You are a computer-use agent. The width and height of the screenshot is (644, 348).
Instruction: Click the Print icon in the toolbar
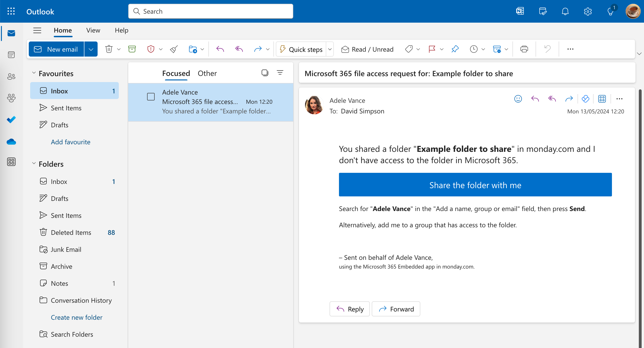(524, 49)
